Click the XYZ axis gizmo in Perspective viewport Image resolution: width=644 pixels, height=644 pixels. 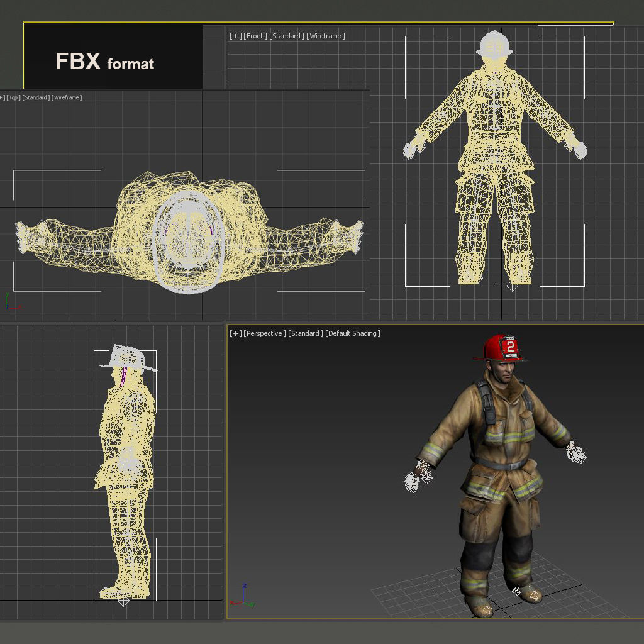click(243, 596)
